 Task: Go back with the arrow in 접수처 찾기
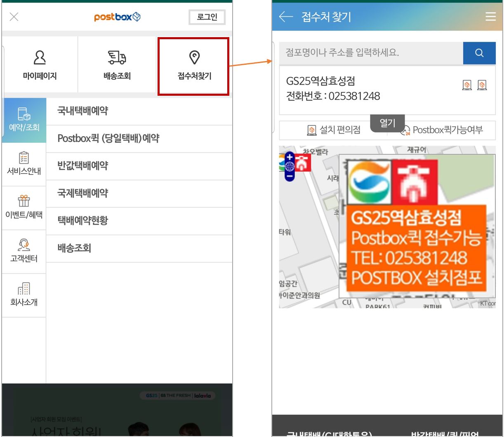[x=286, y=17]
